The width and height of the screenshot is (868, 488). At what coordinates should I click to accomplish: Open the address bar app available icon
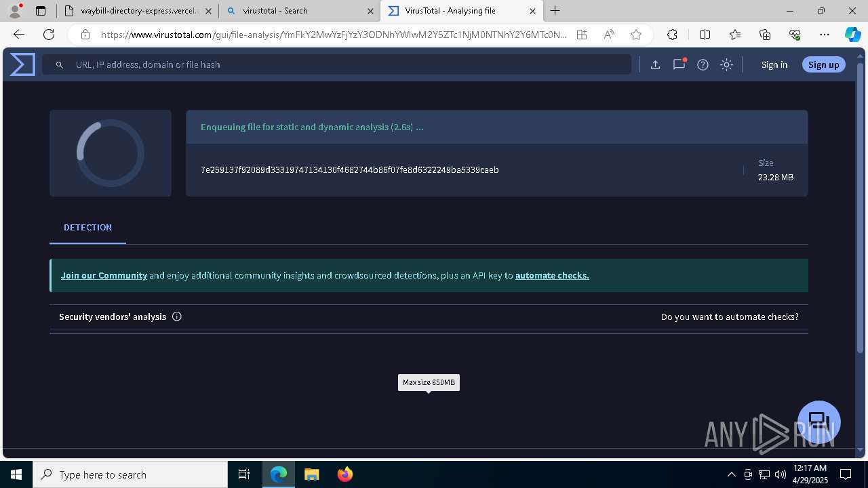tap(582, 35)
